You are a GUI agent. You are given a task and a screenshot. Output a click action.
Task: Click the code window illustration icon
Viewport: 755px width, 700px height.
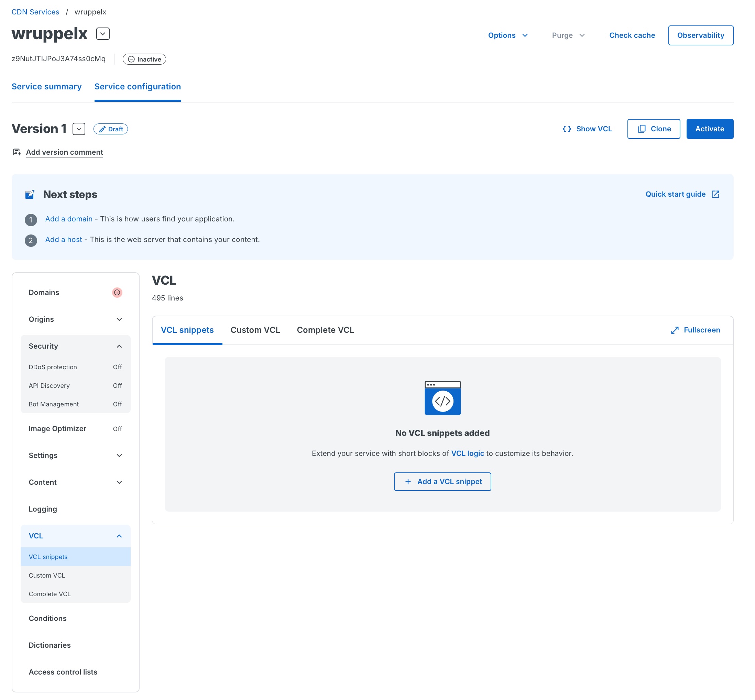tap(442, 398)
